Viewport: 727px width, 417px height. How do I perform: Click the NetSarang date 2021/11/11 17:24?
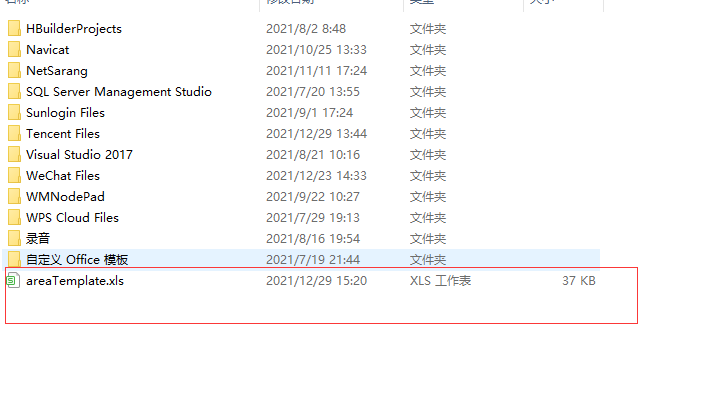coord(316,71)
